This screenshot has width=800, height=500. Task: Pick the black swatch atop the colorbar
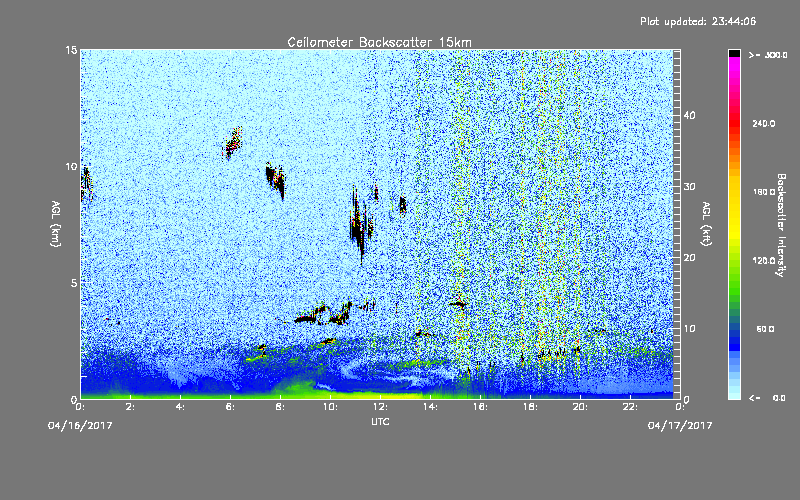pos(734,53)
